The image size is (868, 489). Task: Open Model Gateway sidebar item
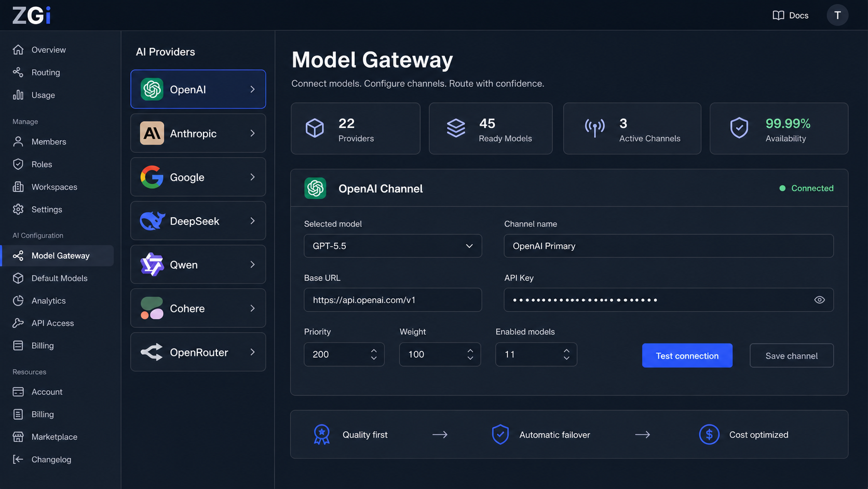tap(58, 256)
